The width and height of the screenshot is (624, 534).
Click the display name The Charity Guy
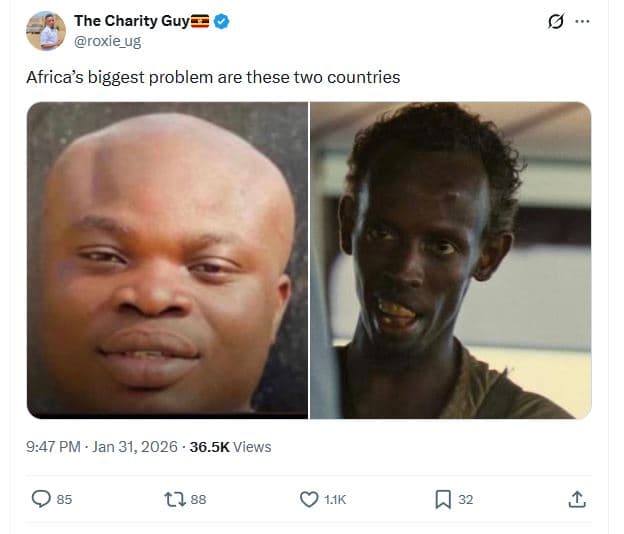[132, 21]
